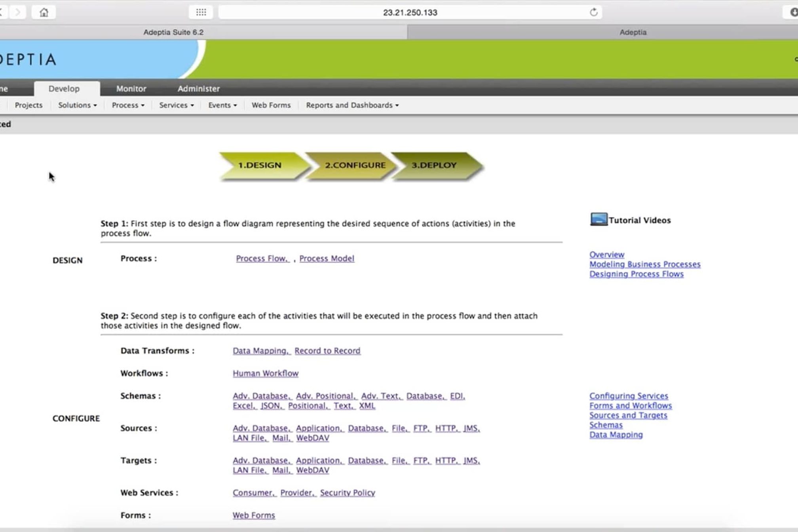The width and height of the screenshot is (798, 532).
Task: Open the top sites grid icon
Action: tap(201, 12)
